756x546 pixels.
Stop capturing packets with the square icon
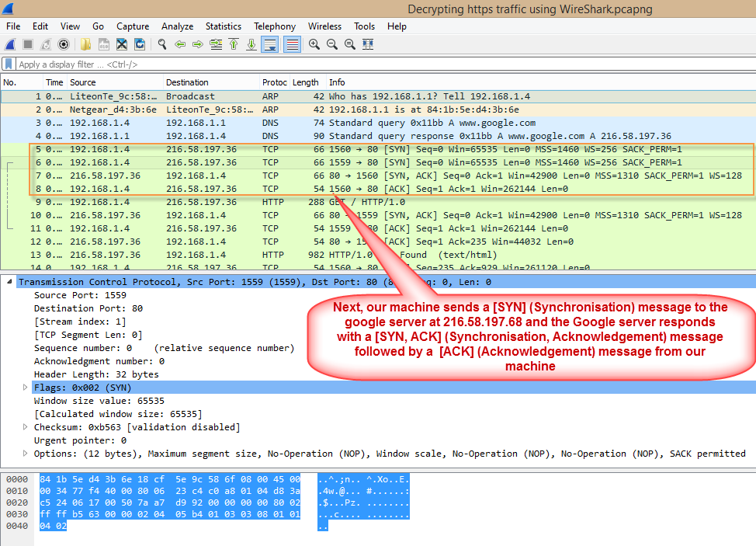pos(28,44)
